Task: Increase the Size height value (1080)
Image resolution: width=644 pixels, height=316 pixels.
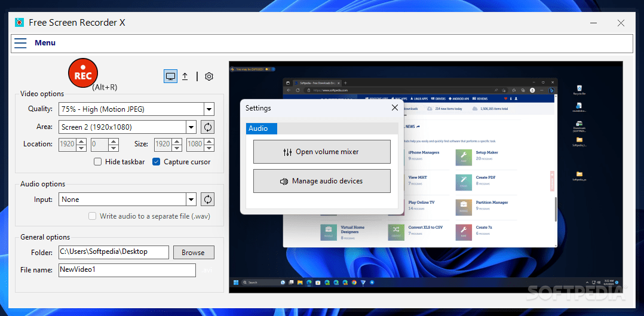Action: 210,141
